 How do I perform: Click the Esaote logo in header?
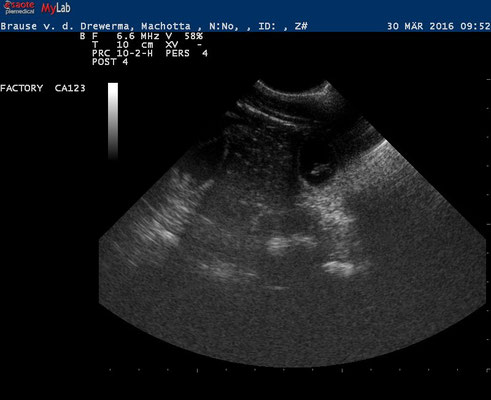point(19,7)
